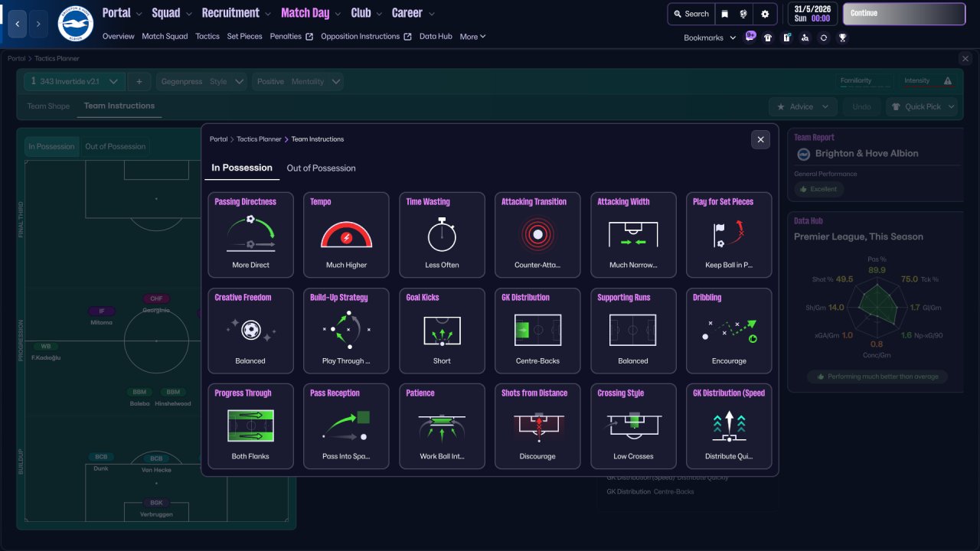Open the world globe icon

pos(743,14)
